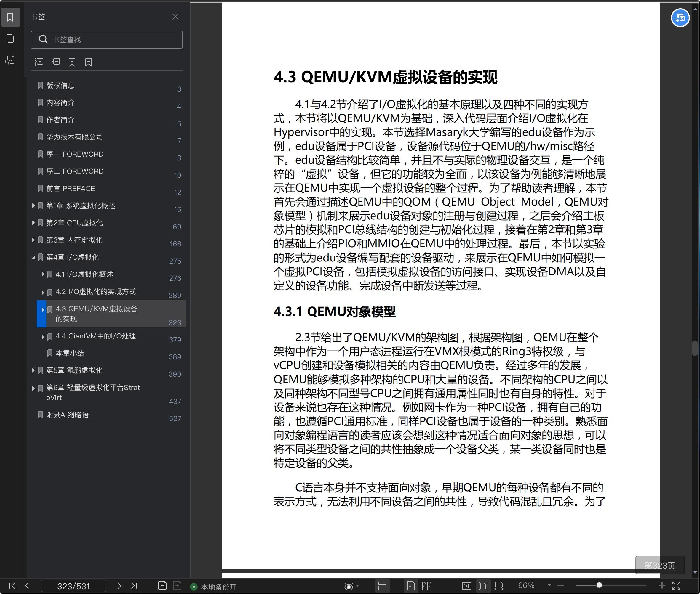Expand the 第1章 系统虚拟化概述 bookmark

(33, 206)
